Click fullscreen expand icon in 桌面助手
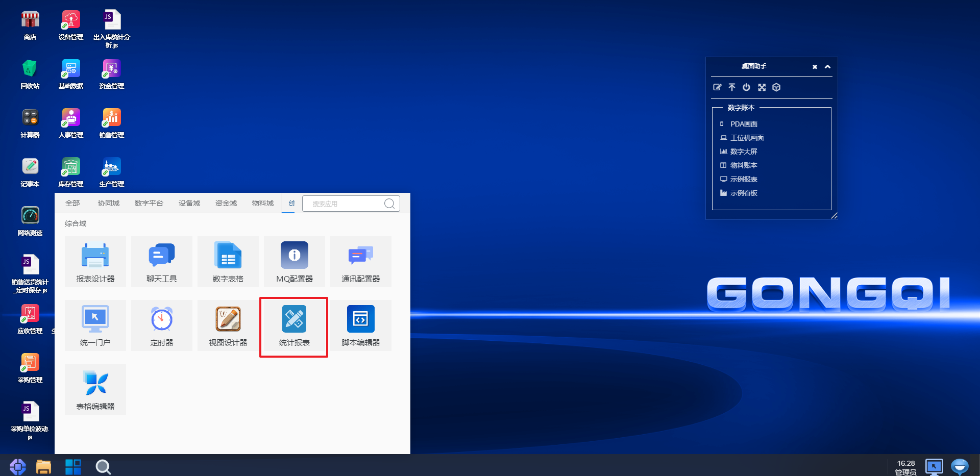The height and width of the screenshot is (476, 980). coord(762,87)
